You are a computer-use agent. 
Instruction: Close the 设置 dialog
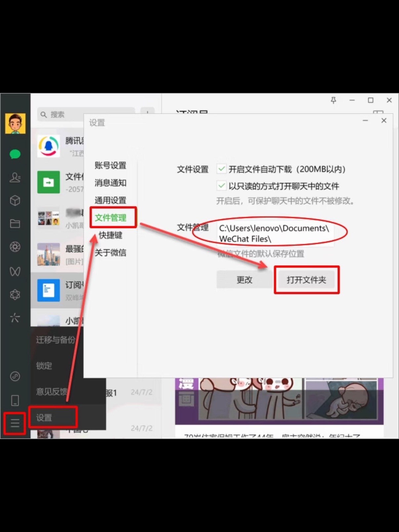pyautogui.click(x=384, y=121)
